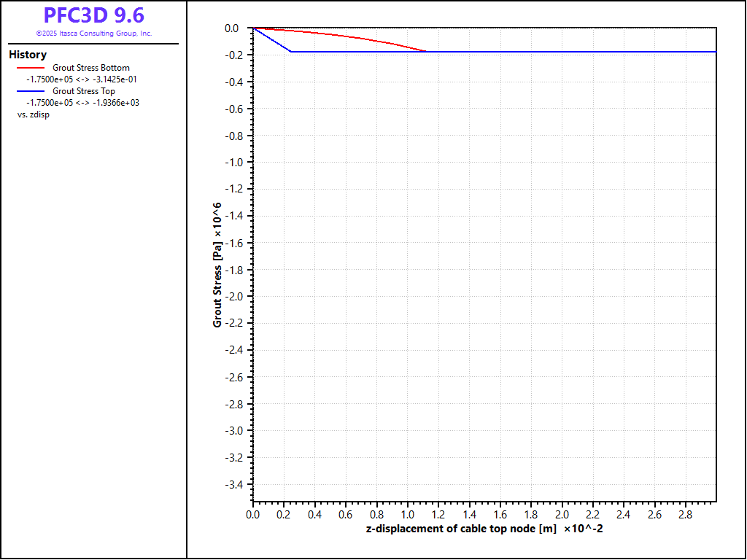747x560 pixels.
Task: Click the blue sloped segment near the origin
Action: point(272,39)
